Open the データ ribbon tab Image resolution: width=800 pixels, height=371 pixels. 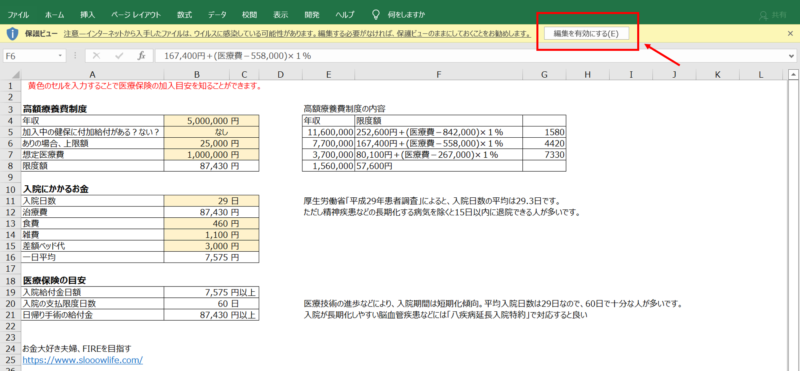pyautogui.click(x=217, y=15)
